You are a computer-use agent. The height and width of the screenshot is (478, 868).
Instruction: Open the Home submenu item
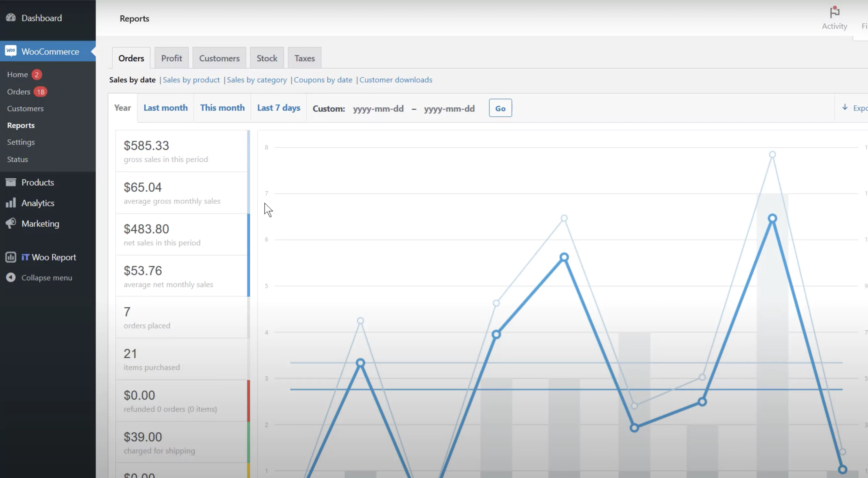[x=18, y=74]
